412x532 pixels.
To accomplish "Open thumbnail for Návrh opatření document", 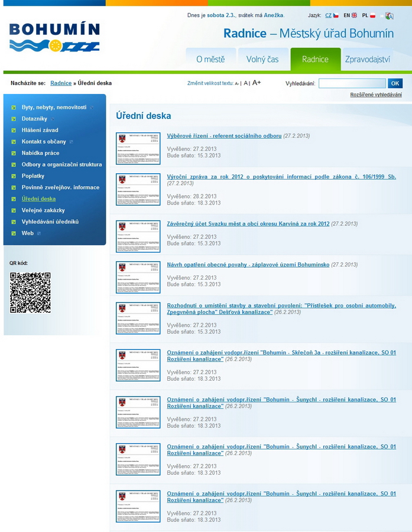I will tap(138, 277).
